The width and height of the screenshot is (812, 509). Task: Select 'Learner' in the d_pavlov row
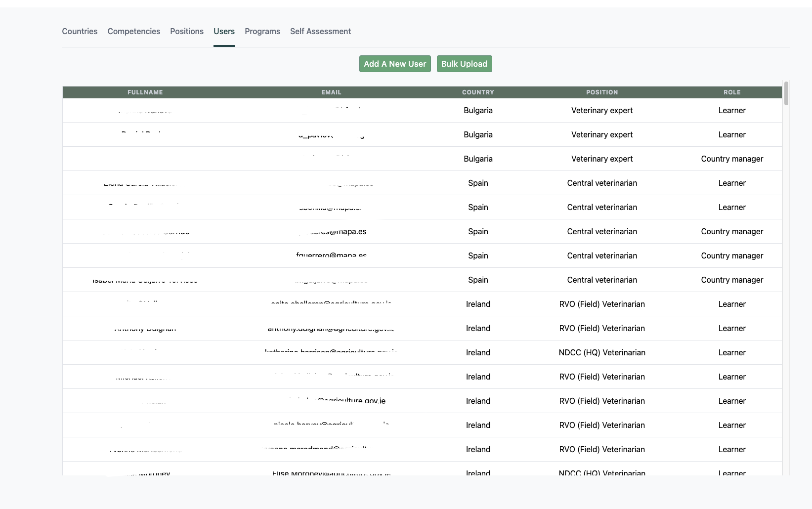tap(732, 134)
